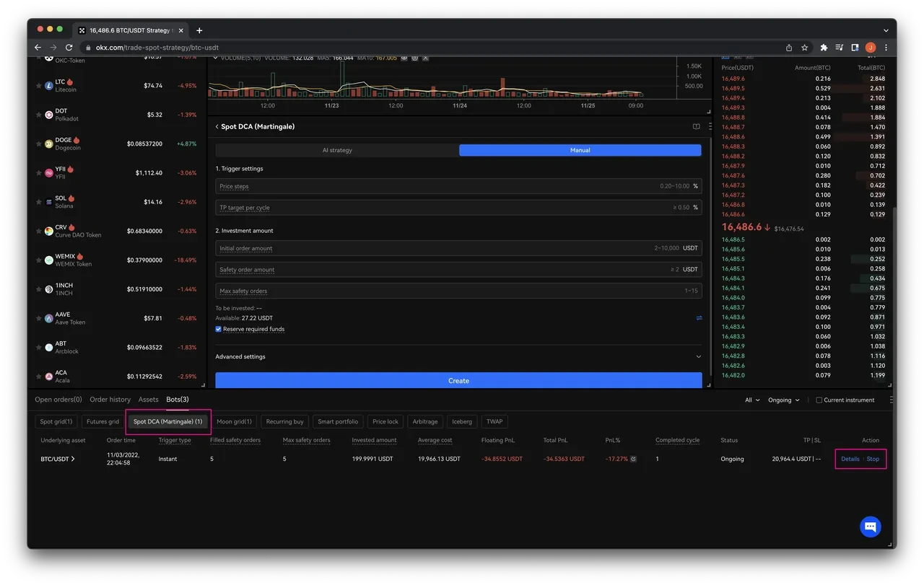924x585 pixels.
Task: Switch to Order history tab
Action: click(110, 400)
